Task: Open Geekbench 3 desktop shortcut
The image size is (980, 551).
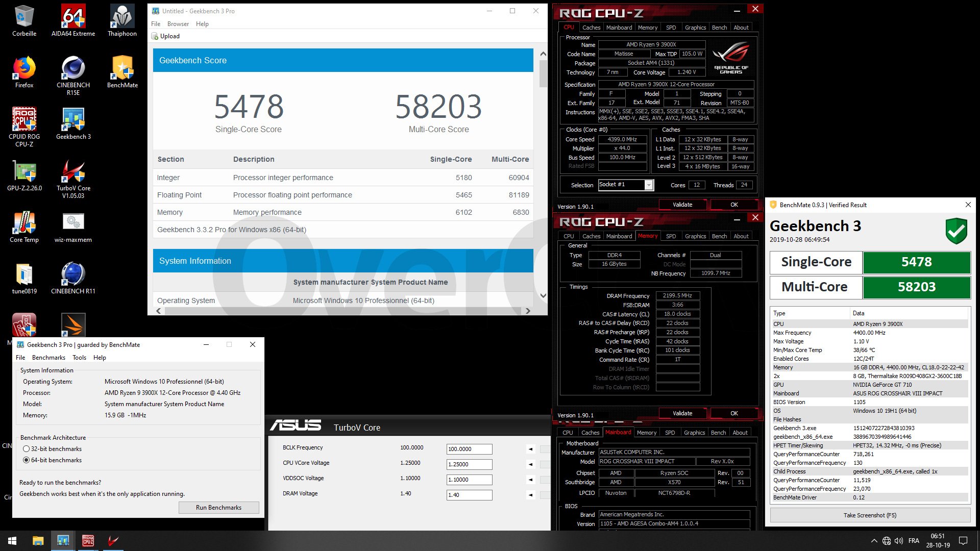Action: click(73, 124)
